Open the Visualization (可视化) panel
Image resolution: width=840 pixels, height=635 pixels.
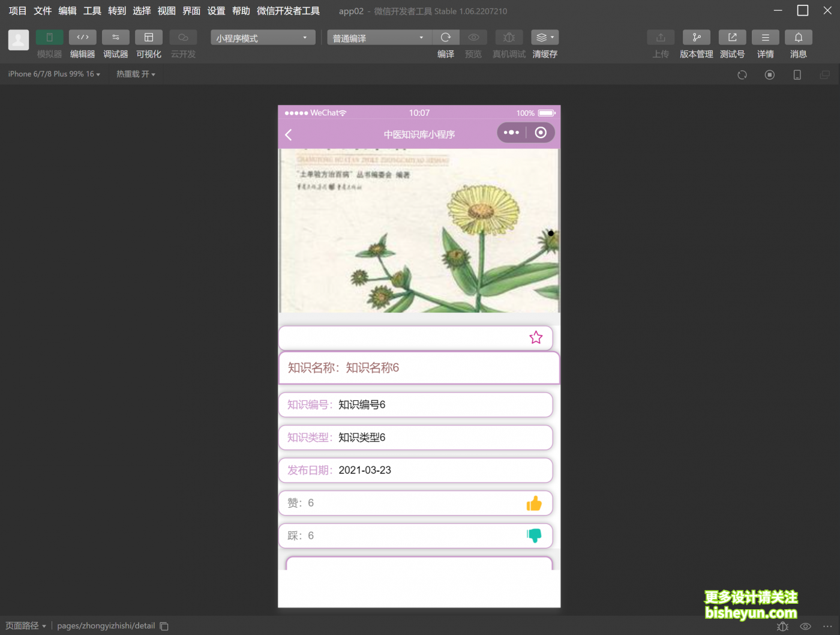point(149,37)
